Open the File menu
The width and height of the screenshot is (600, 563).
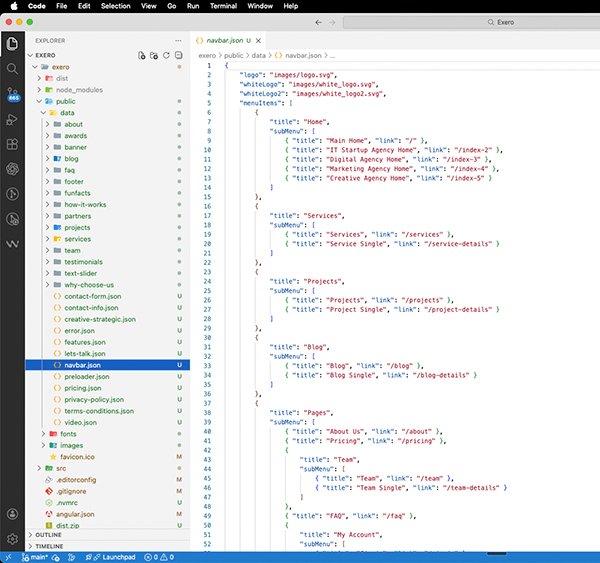coord(62,6)
